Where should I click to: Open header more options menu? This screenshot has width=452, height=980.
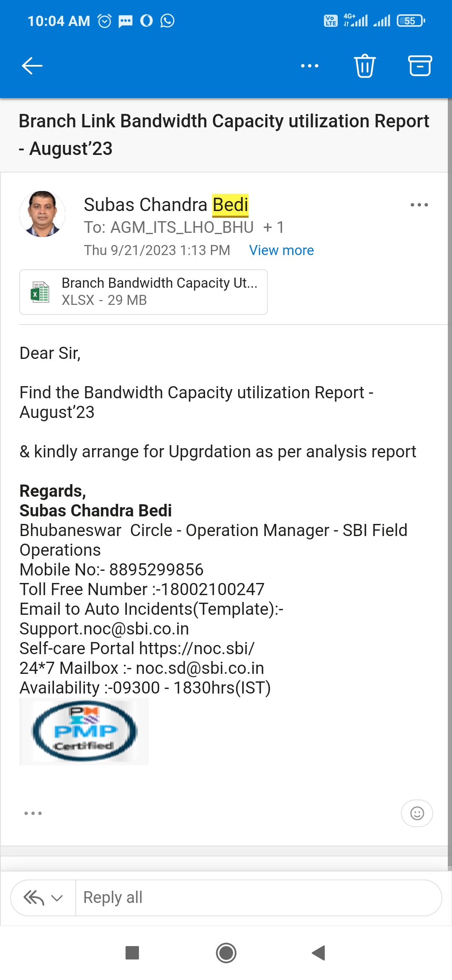[x=310, y=66]
